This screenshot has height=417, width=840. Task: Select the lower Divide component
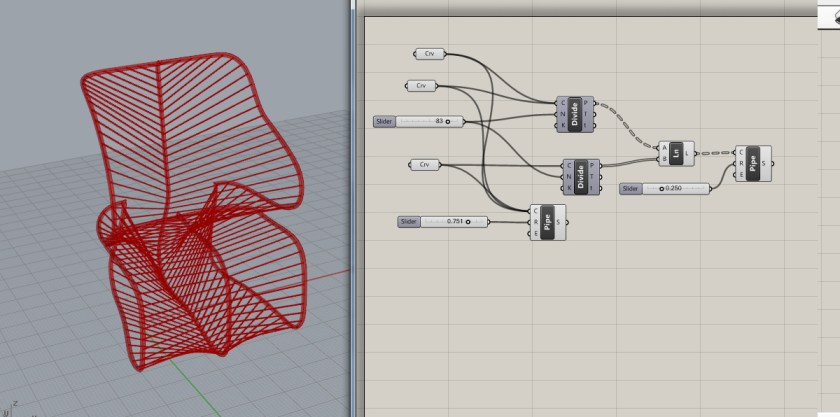(x=582, y=176)
